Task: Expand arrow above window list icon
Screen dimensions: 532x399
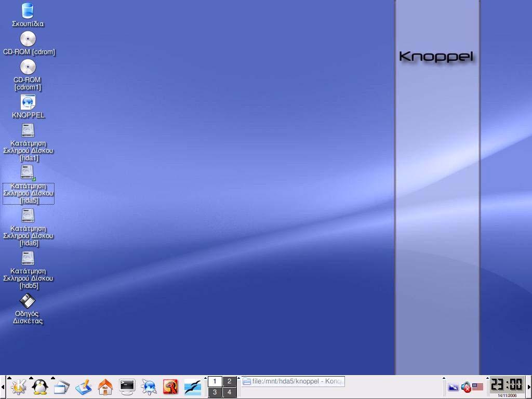Action: pyautogui.click(x=52, y=378)
